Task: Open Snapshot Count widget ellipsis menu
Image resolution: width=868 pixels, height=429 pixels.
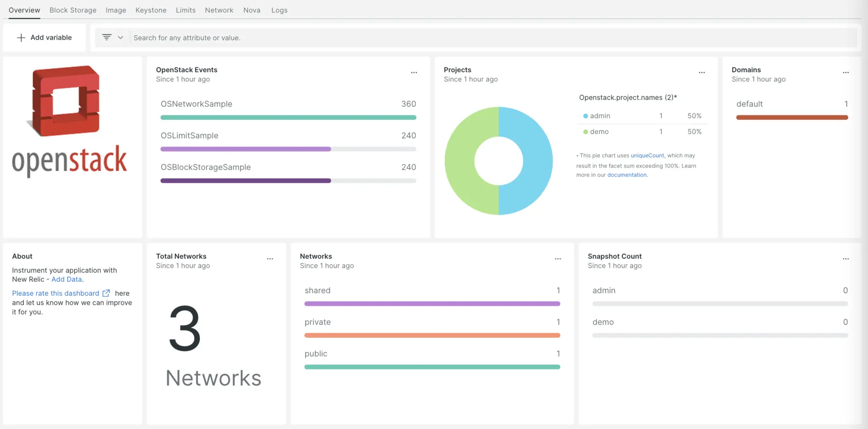Action: click(845, 259)
